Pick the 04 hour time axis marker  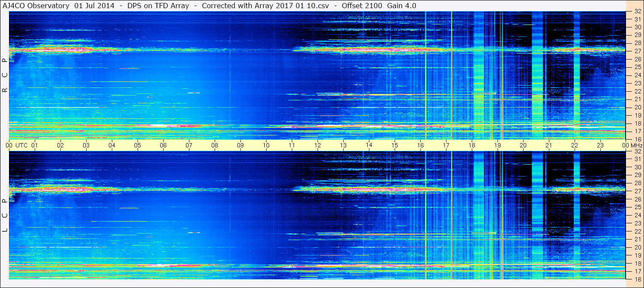click(x=112, y=145)
